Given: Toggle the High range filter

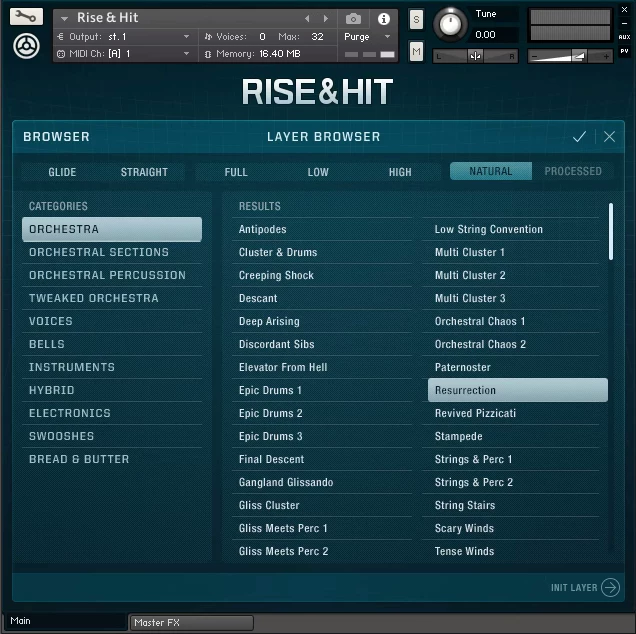Looking at the screenshot, I should [400, 172].
